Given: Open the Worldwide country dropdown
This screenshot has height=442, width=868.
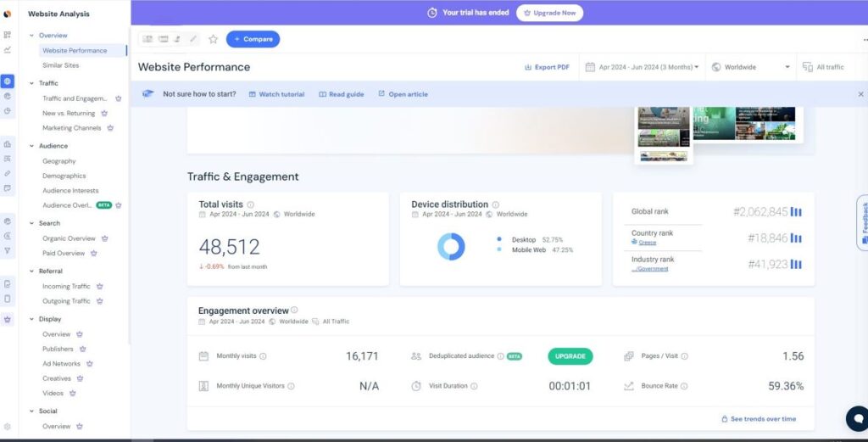Looking at the screenshot, I should [x=751, y=67].
